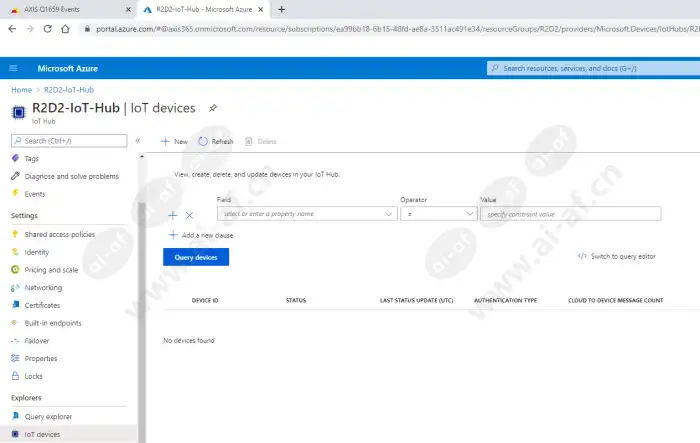Sort by DEVICE ID column header
Viewport: 700px width, 443px height.
[205, 301]
